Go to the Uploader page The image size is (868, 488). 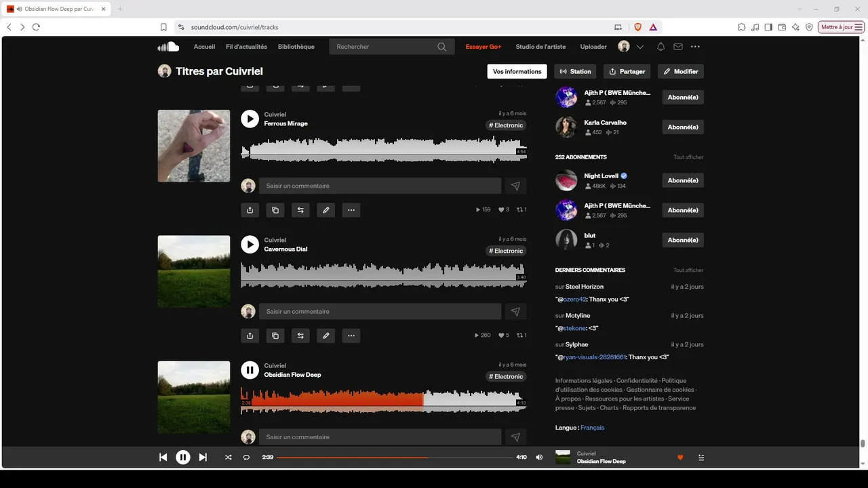point(593,47)
